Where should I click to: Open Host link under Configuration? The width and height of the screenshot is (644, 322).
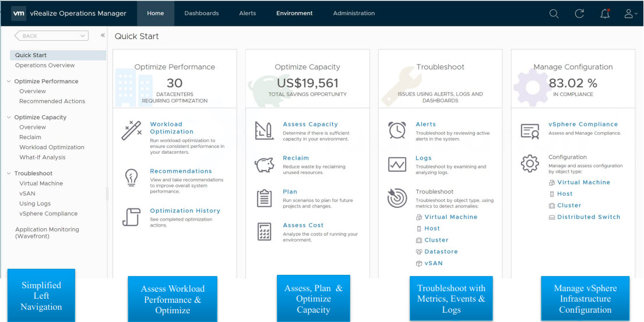(565, 194)
